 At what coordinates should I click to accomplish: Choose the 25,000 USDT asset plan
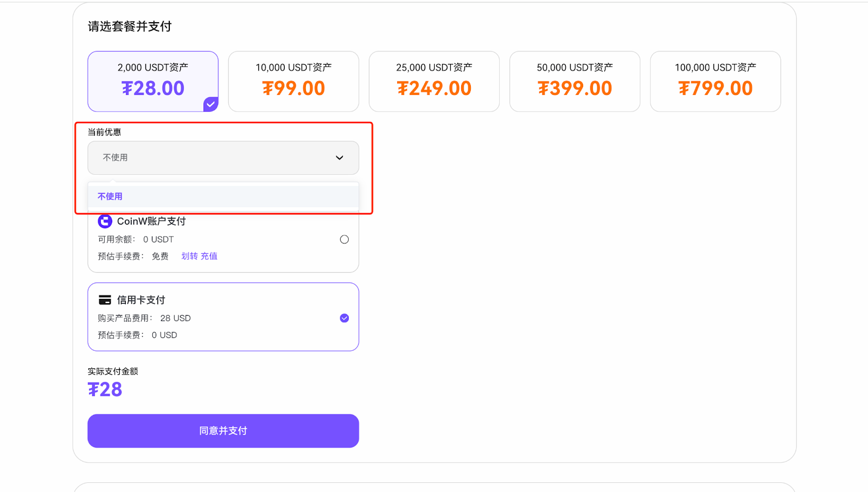434,81
